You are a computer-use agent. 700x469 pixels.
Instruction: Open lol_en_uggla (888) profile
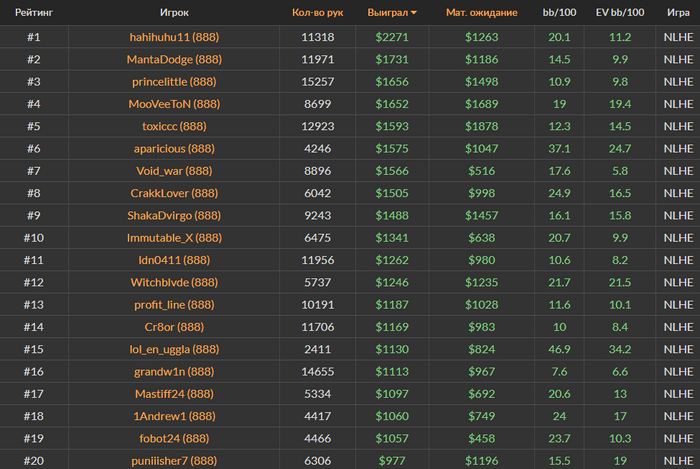(174, 349)
